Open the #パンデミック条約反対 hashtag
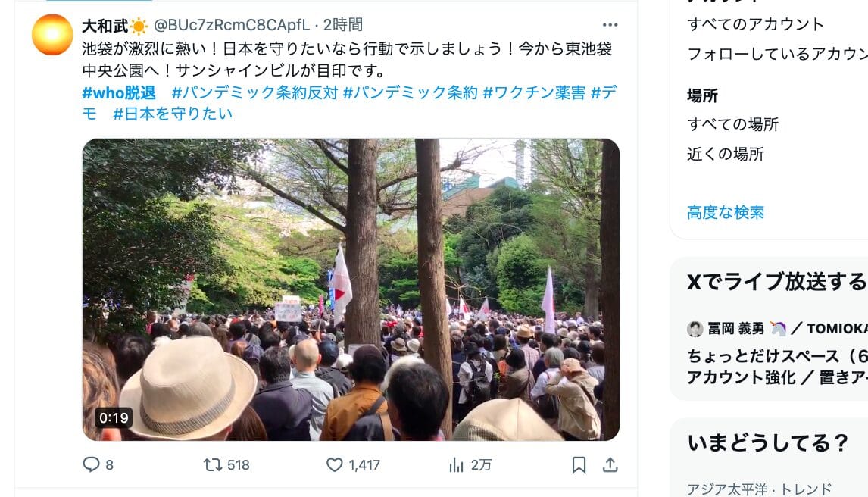This screenshot has width=868, height=497. [x=254, y=92]
